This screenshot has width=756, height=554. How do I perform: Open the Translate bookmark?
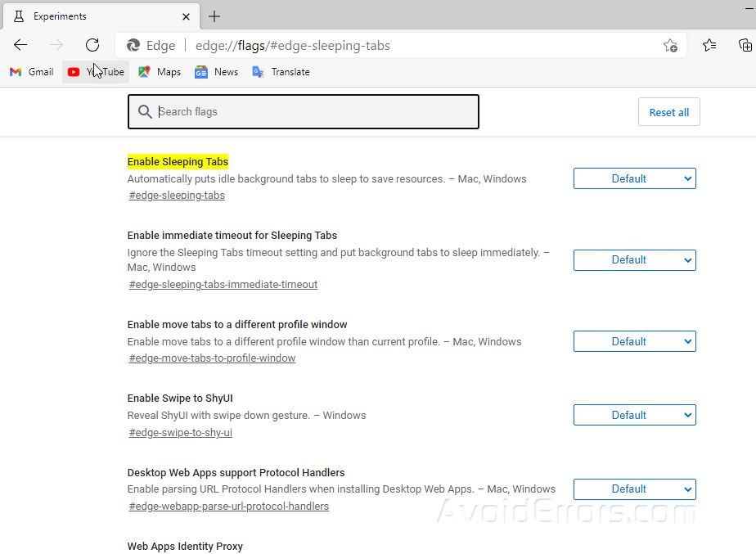tap(281, 72)
